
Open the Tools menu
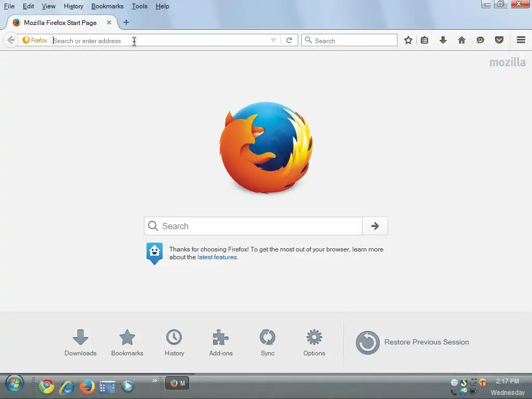pos(139,6)
